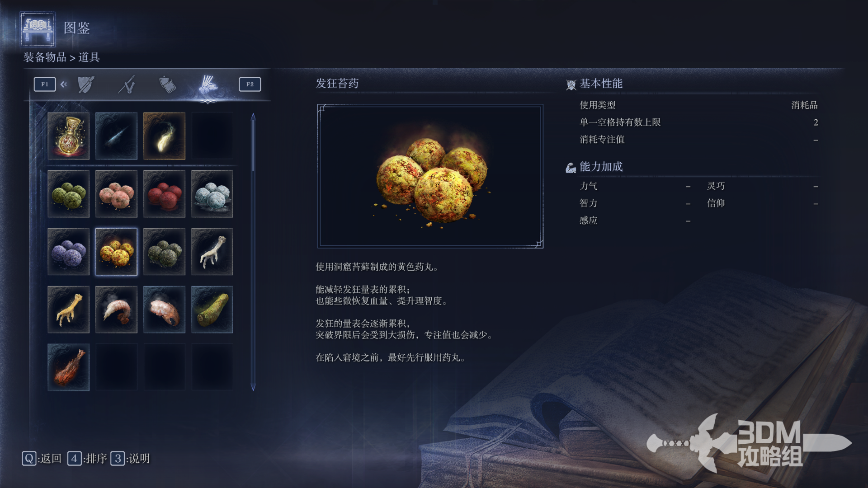Image resolution: width=868 pixels, height=488 pixels.
Task: Select the boiled shrimp item
Action: (x=116, y=310)
